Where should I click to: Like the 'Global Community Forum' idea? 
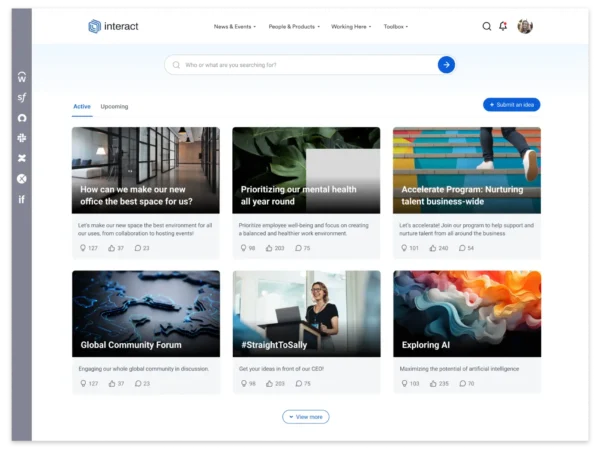(111, 383)
